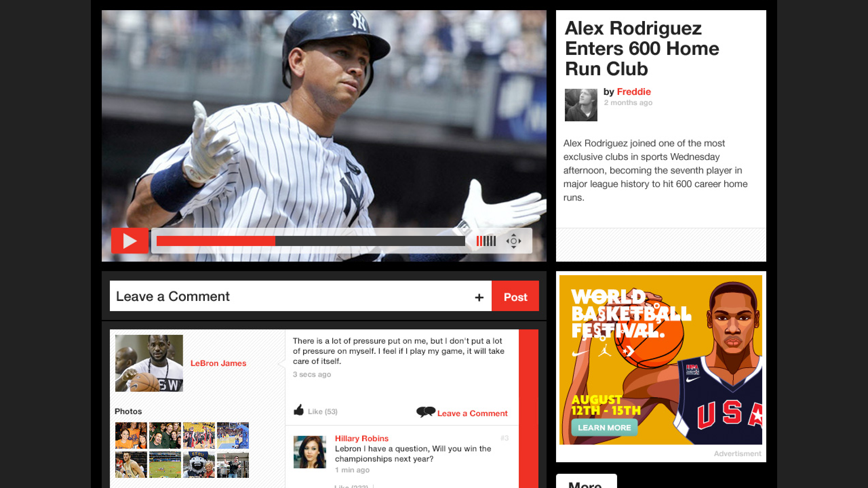Screen dimensions: 868x488
Task: Click the LeBron James profile picture
Action: point(149,363)
